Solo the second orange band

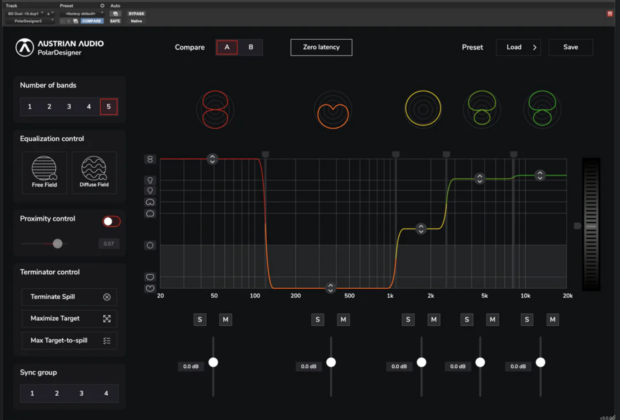click(x=318, y=320)
